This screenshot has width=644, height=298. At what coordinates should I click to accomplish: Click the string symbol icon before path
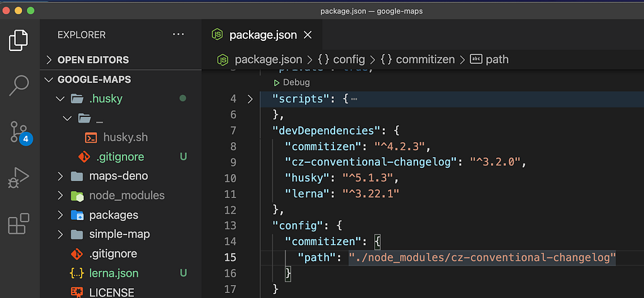(475, 60)
